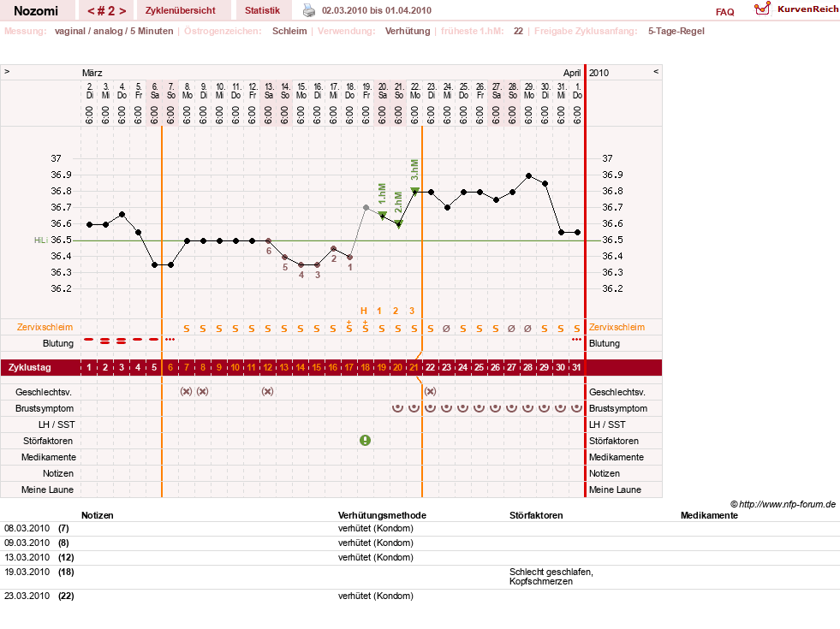
Task: Click the Brustsymptom icon on cycle day 31
Action: 576,408
